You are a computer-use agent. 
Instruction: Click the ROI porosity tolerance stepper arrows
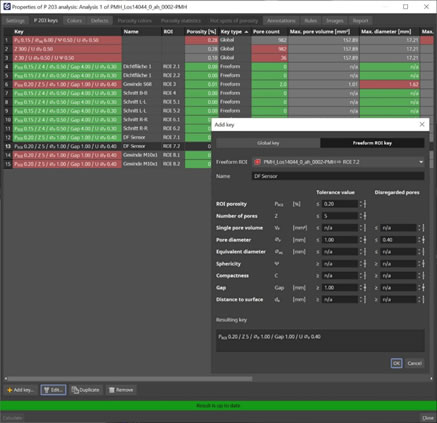pyautogui.click(x=363, y=204)
